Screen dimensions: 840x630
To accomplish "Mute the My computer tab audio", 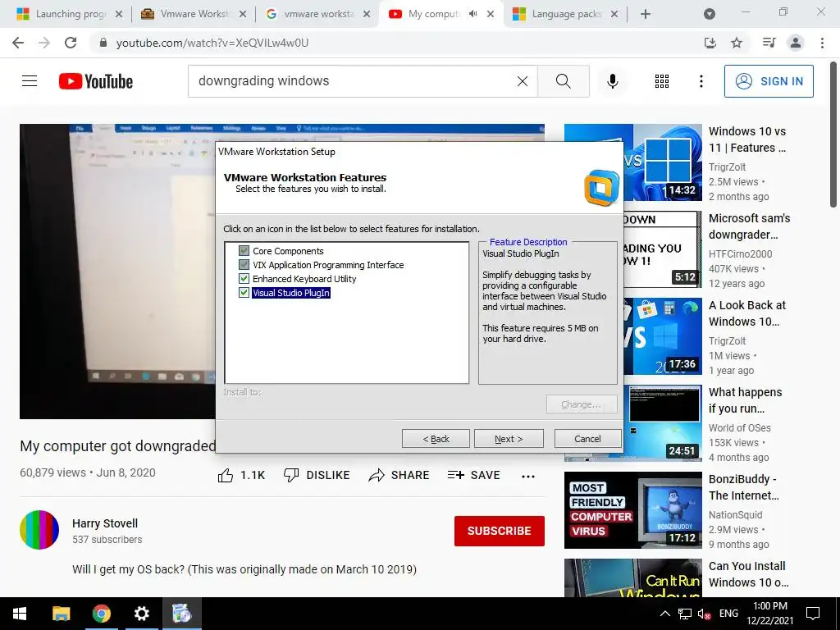I will point(472,14).
